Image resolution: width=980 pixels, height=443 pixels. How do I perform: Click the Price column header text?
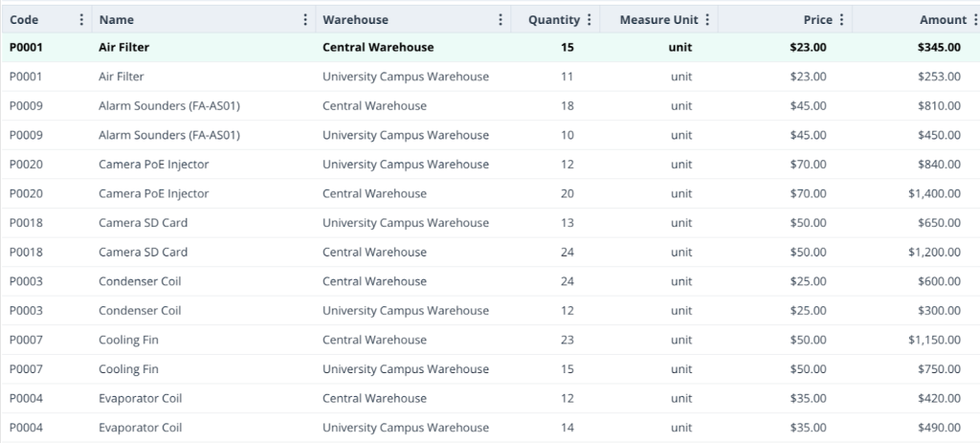[817, 20]
